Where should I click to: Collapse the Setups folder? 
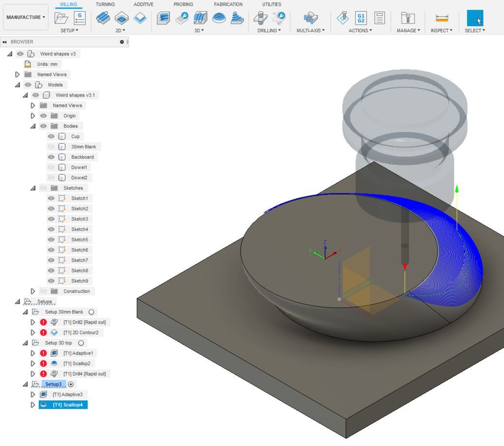point(17,301)
